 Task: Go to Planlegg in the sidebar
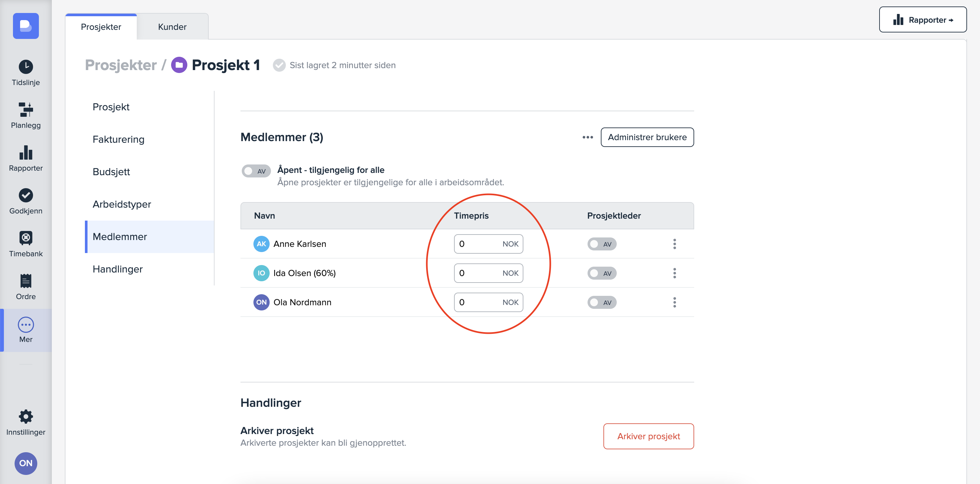click(26, 115)
